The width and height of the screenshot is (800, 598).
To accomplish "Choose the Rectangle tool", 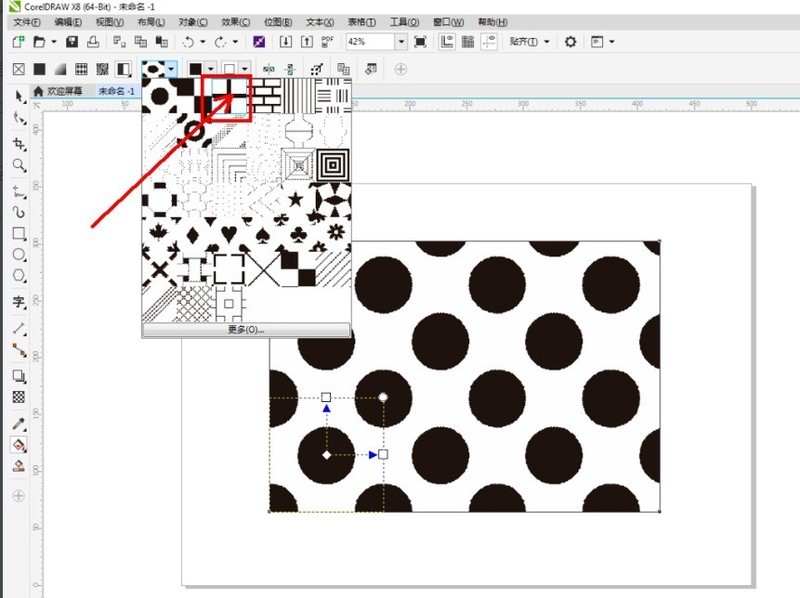I will 19,234.
